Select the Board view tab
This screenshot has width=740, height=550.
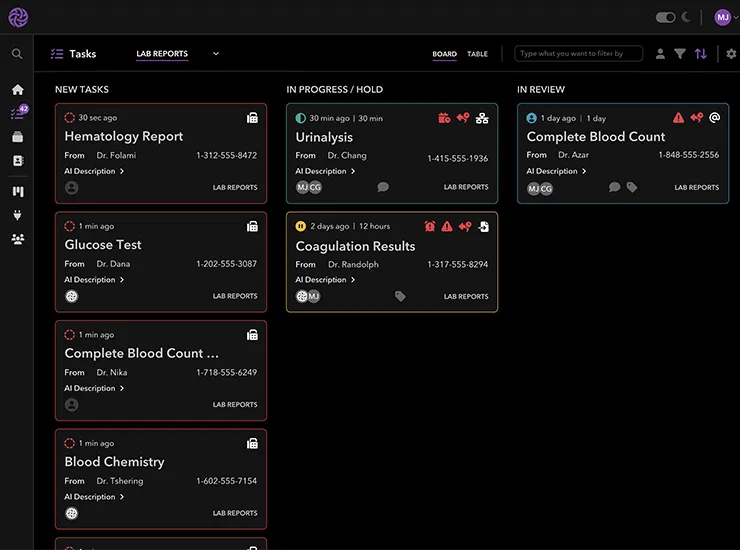tap(444, 54)
